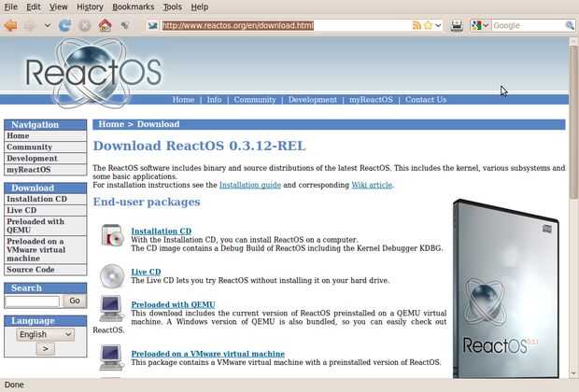Open the Installation guide link
Viewport: 579px width, 392px height.
(x=250, y=185)
